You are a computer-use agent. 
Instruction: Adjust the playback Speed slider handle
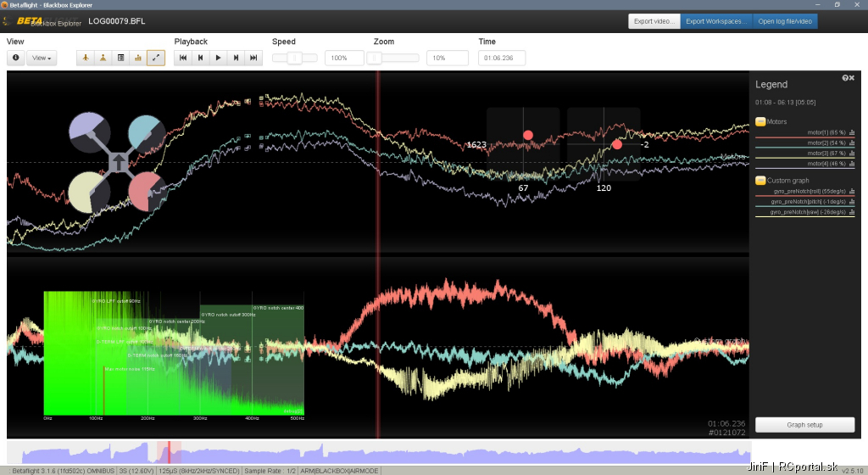(x=294, y=58)
